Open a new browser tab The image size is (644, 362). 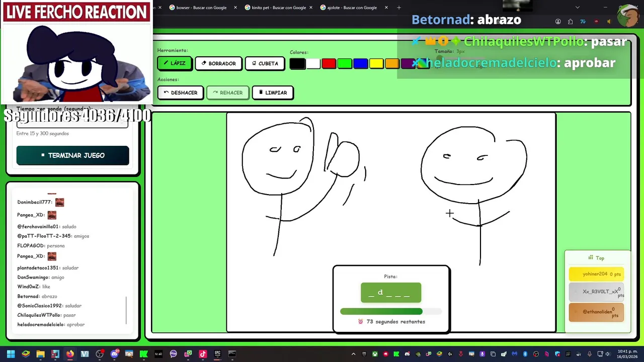pyautogui.click(x=399, y=8)
